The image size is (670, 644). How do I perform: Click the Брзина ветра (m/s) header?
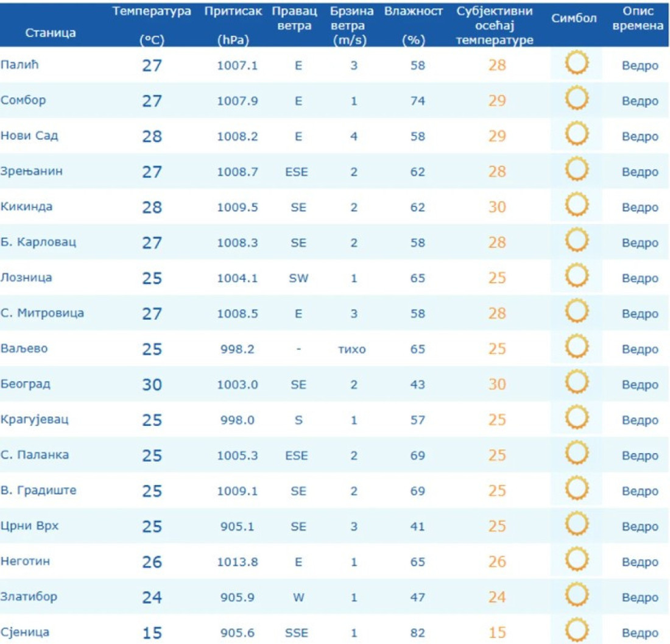pos(351,25)
